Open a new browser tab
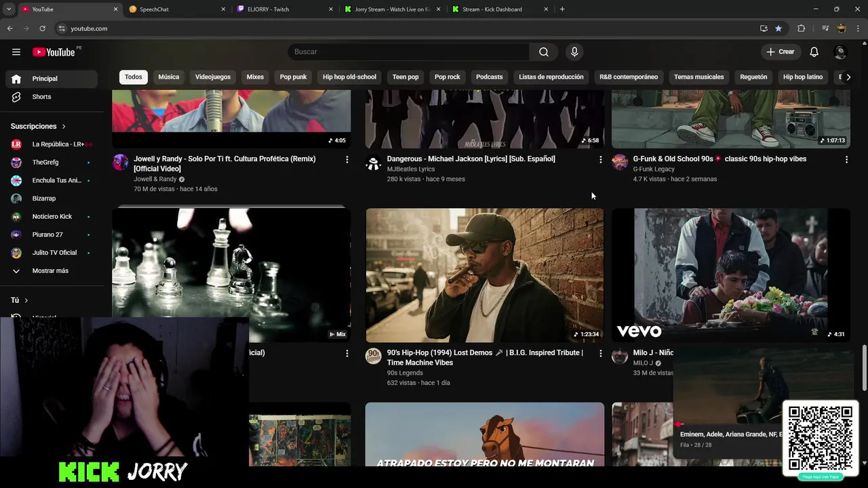The height and width of the screenshot is (488, 868). [562, 9]
